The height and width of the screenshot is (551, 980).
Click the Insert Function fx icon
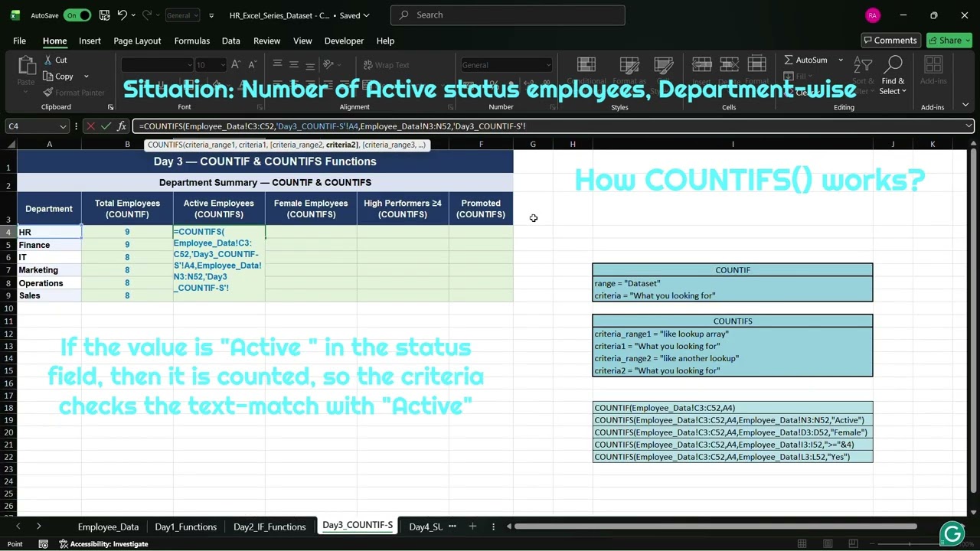[122, 126]
